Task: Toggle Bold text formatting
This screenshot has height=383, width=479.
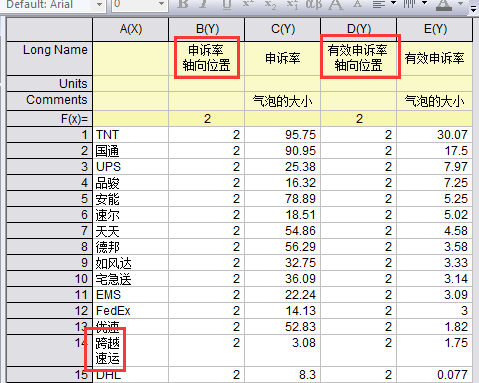Action: [x=183, y=4]
